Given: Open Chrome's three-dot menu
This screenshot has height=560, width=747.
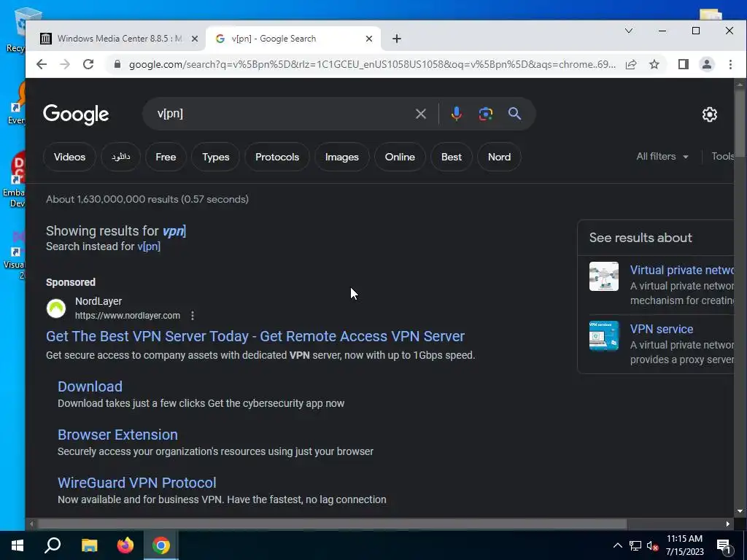Looking at the screenshot, I should 730,64.
